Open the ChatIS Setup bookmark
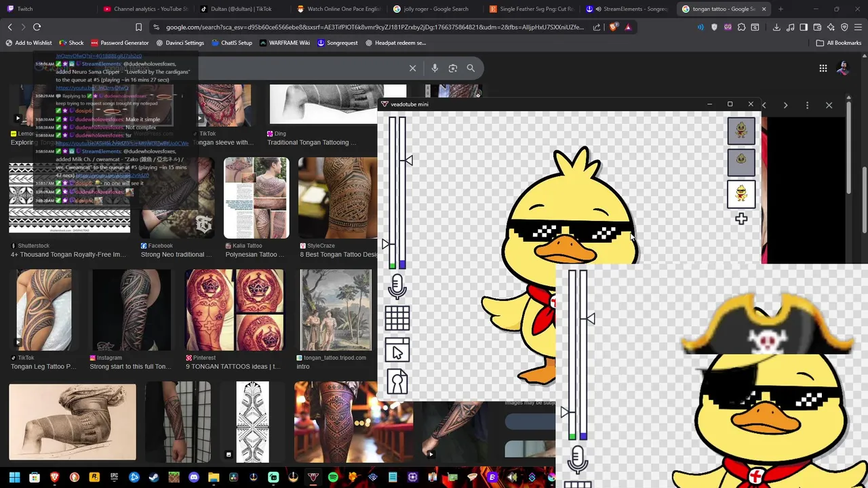The width and height of the screenshot is (868, 488). click(231, 43)
